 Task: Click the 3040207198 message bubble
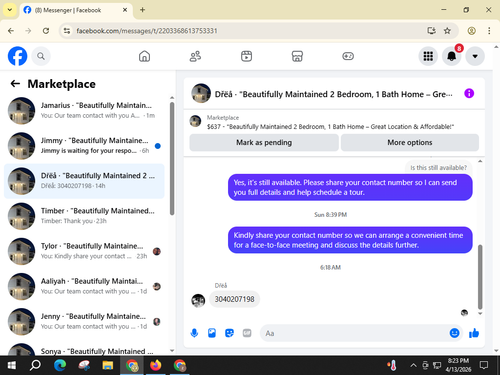pyautogui.click(x=234, y=299)
